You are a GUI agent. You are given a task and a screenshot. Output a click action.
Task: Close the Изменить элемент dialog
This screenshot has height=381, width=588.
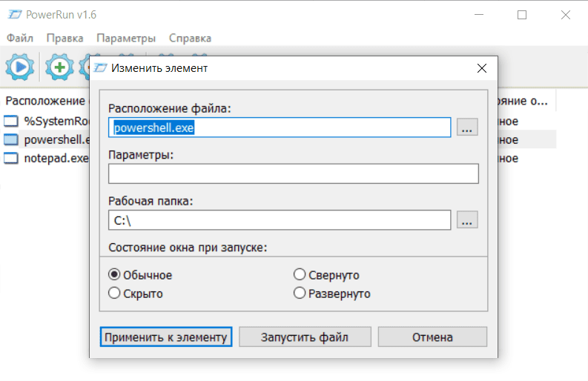point(482,68)
